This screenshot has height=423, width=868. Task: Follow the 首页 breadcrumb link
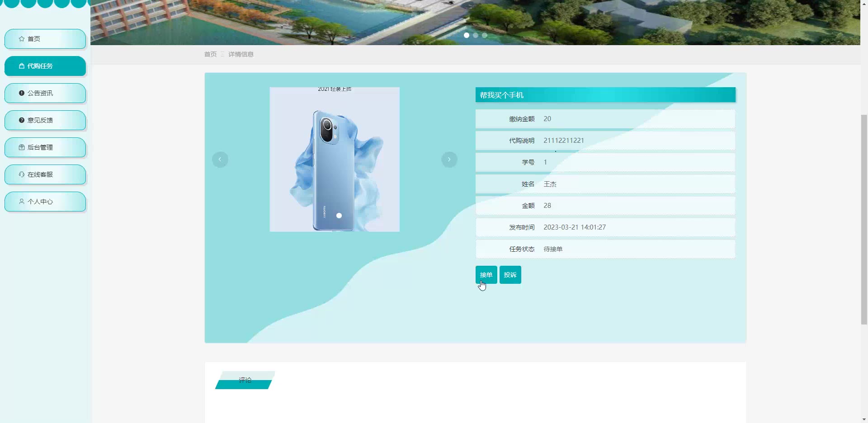[x=210, y=54]
